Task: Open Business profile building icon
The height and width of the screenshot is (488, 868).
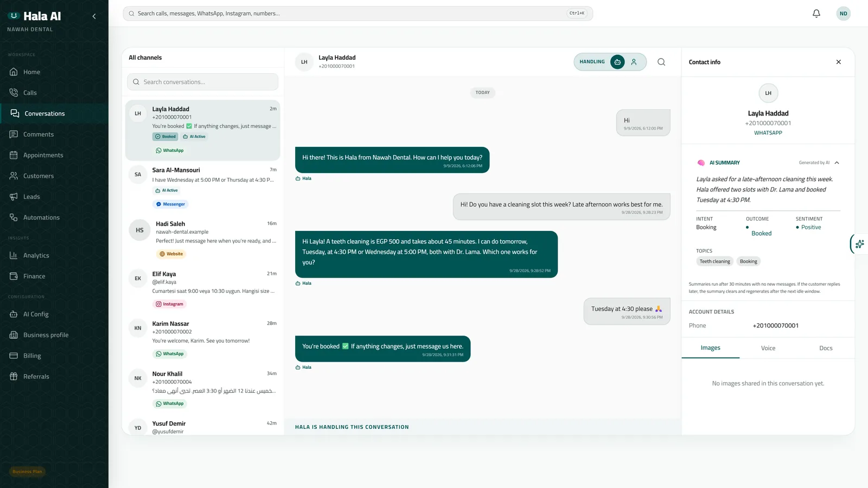Action: tap(14, 335)
